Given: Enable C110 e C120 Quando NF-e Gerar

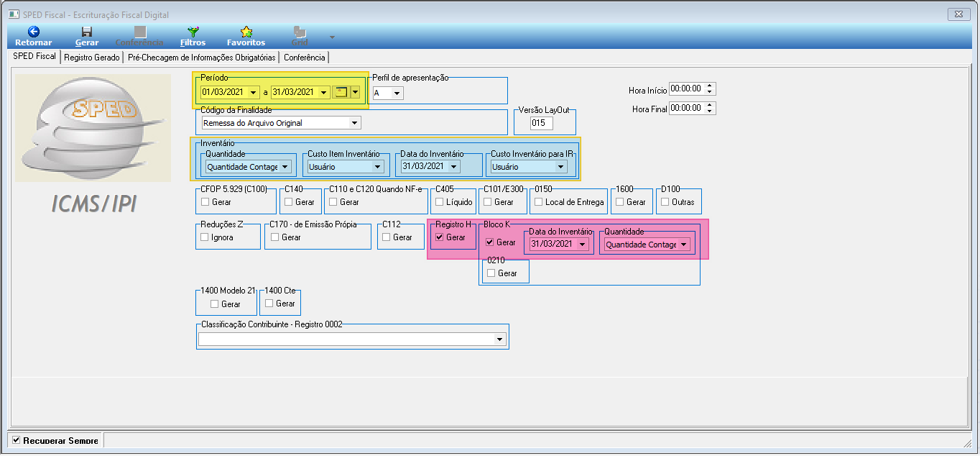Looking at the screenshot, I should click(333, 202).
